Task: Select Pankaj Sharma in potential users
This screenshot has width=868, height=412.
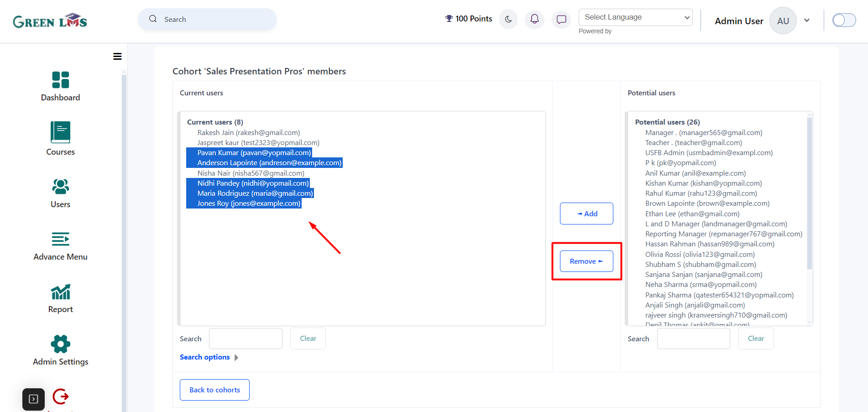Action: (720, 295)
